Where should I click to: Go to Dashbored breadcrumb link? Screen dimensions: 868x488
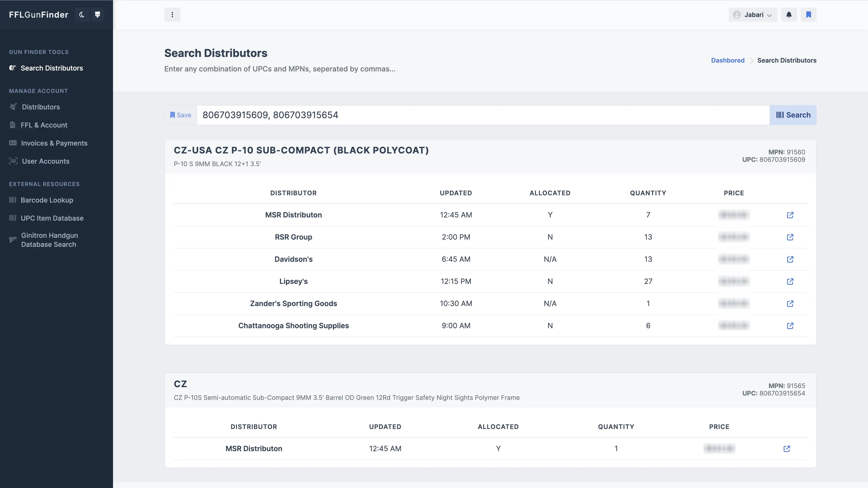point(727,60)
